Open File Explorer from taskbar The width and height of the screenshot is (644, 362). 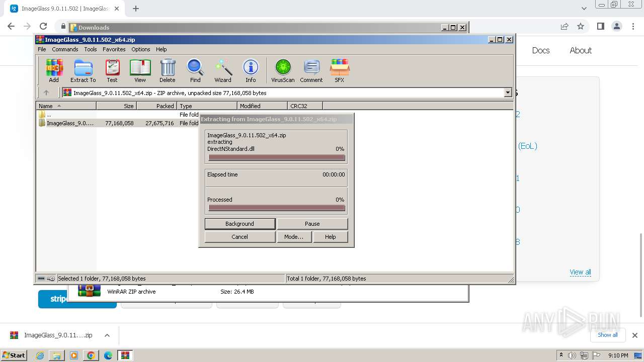click(57, 355)
